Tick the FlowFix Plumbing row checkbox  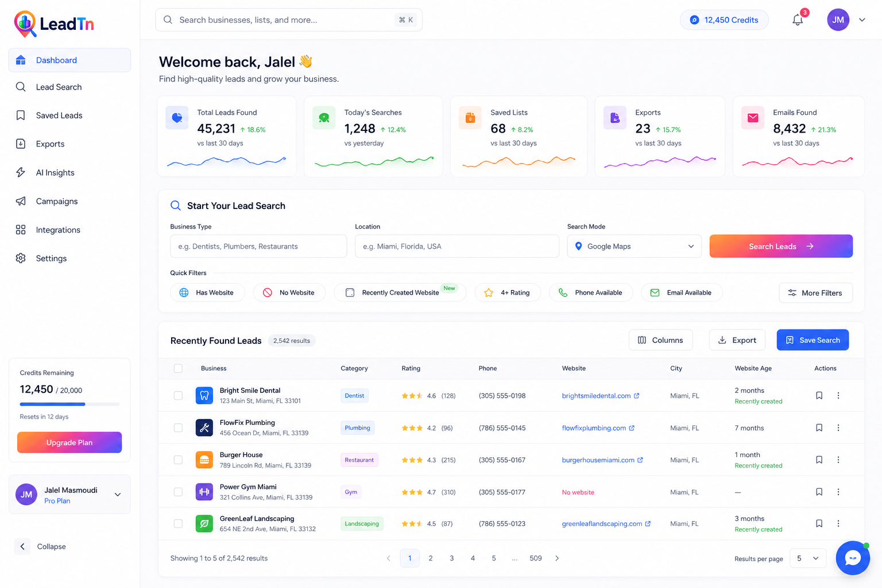178,428
